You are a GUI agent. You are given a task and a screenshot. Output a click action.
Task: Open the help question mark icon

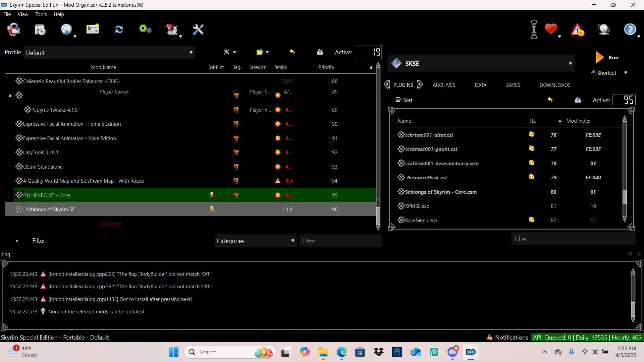pyautogui.click(x=630, y=29)
